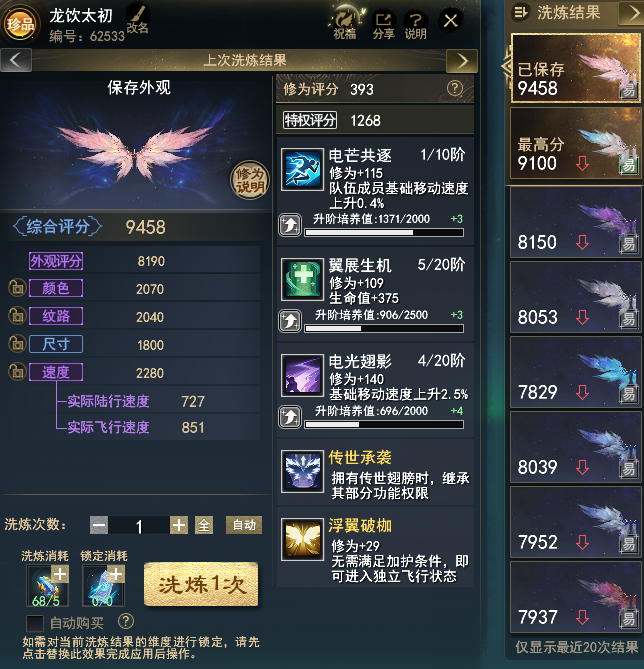
Task: Click upgrade arrow for 翼展生机 skill
Action: [x=290, y=321]
